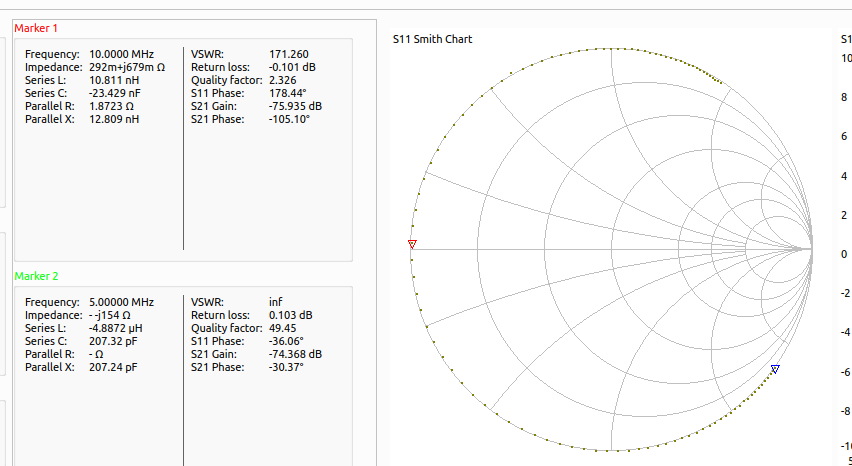Click Marker 2 VSWR value inf
852x466 pixels.
click(x=276, y=302)
